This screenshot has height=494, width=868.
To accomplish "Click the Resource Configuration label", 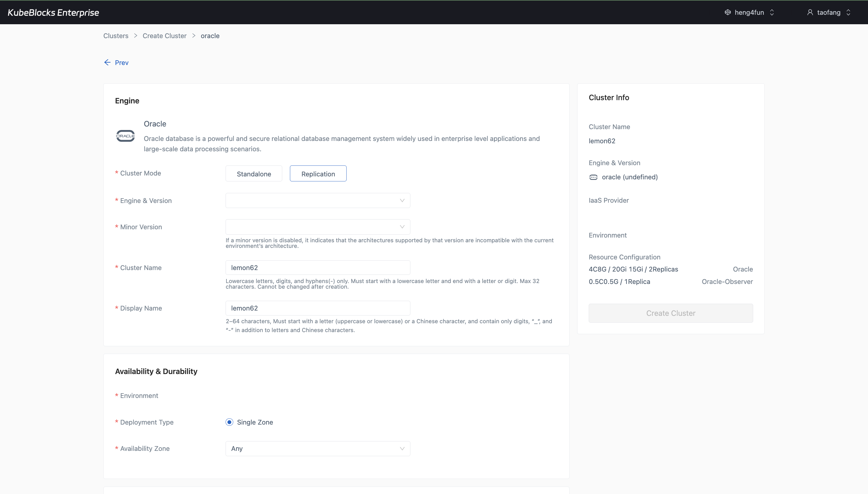I will [625, 257].
